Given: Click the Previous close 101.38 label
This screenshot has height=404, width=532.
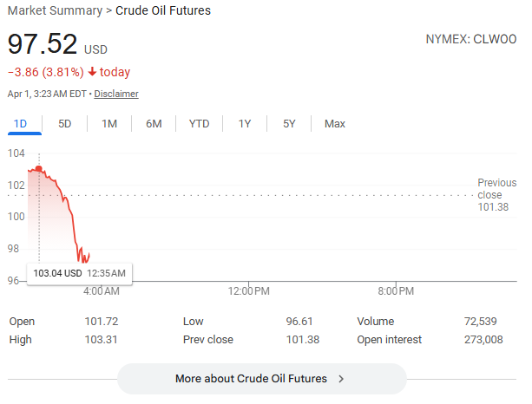Looking at the screenshot, I should pyautogui.click(x=496, y=195).
